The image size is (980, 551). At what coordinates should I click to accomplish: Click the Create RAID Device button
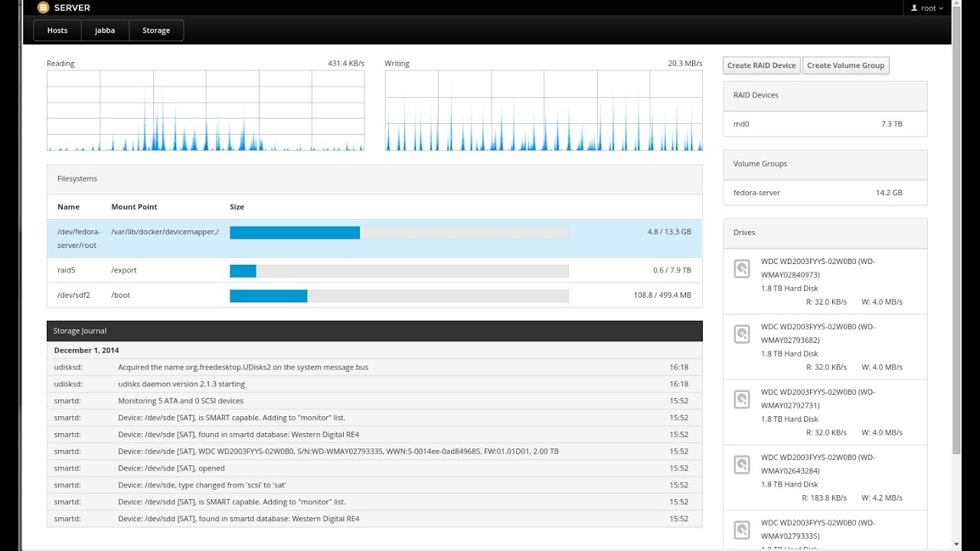click(762, 65)
